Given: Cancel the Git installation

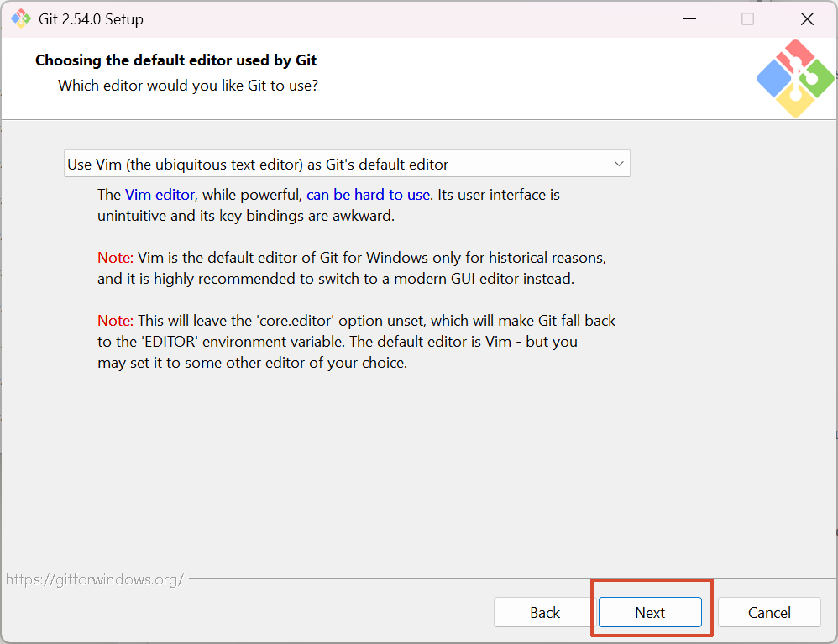Looking at the screenshot, I should [769, 612].
